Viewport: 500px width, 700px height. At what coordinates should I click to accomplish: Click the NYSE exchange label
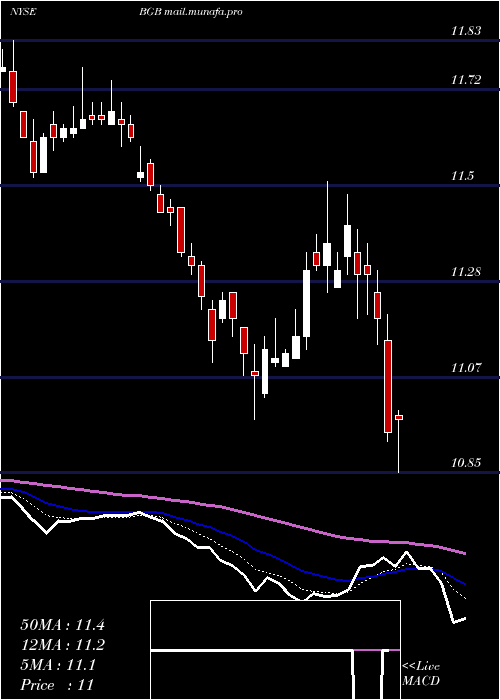pyautogui.click(x=22, y=12)
